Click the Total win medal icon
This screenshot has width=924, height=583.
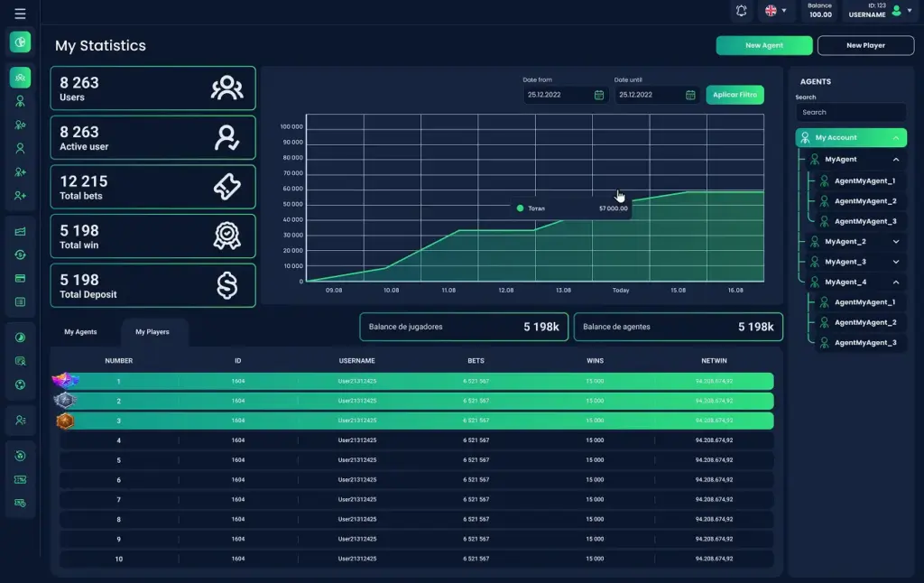[226, 236]
